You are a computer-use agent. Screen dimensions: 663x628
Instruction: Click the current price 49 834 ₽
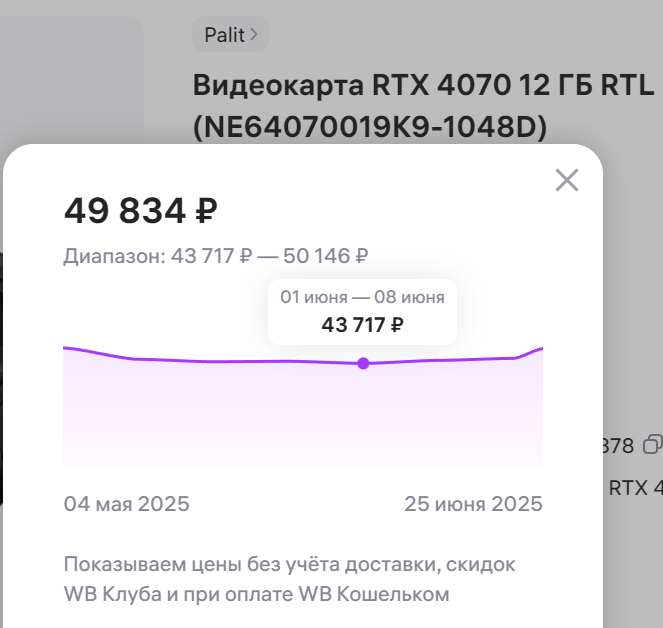click(x=141, y=211)
